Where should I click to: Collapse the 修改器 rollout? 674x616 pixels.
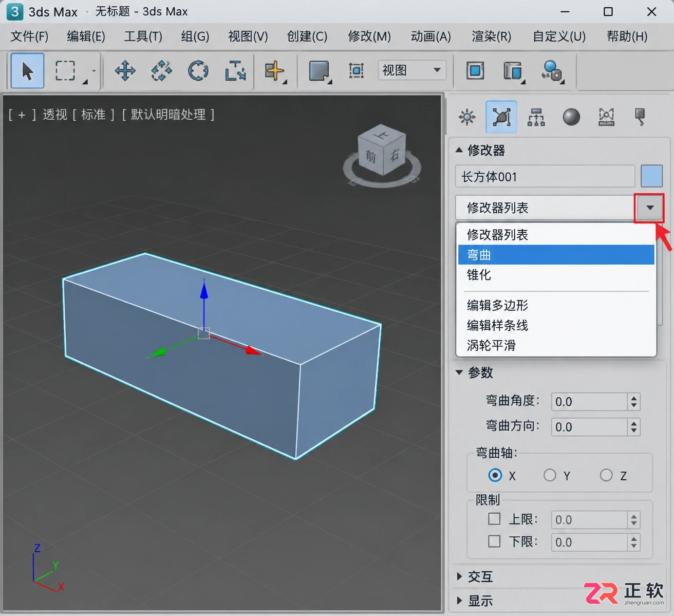459,150
